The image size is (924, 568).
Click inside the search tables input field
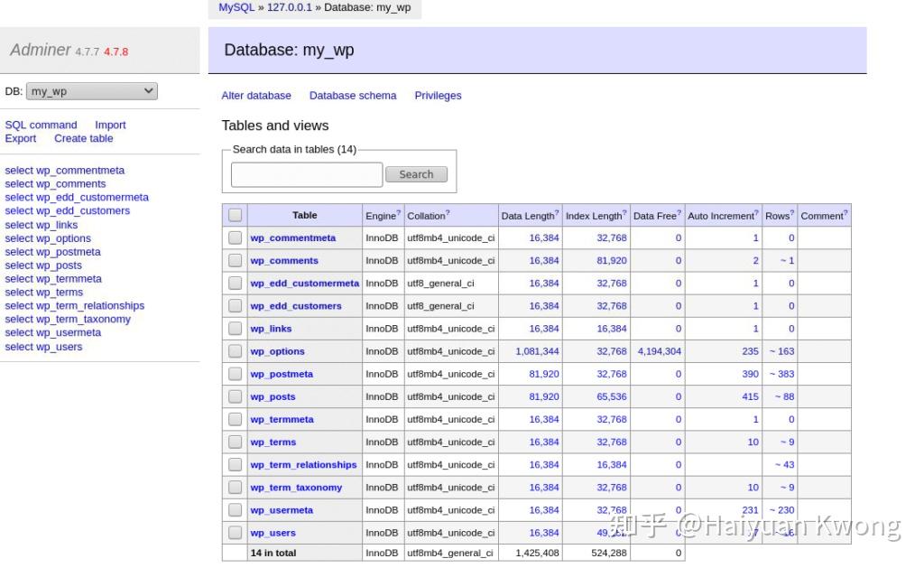(x=306, y=173)
